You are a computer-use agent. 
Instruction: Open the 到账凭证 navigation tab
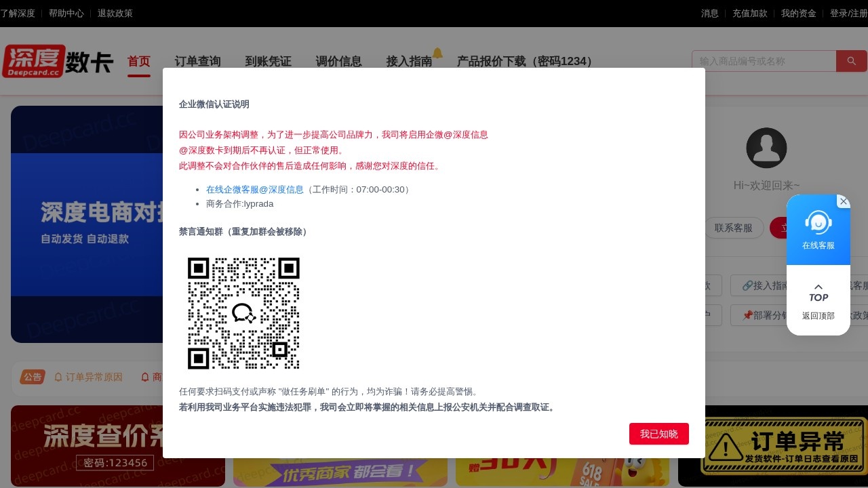268,62
